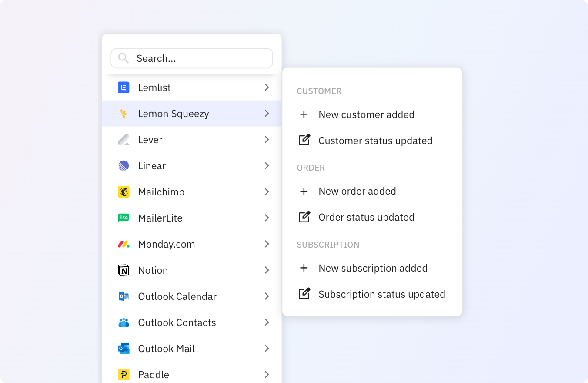Click plus icon beside New customer added
Viewport: 588px width, 383px height.
pos(304,114)
